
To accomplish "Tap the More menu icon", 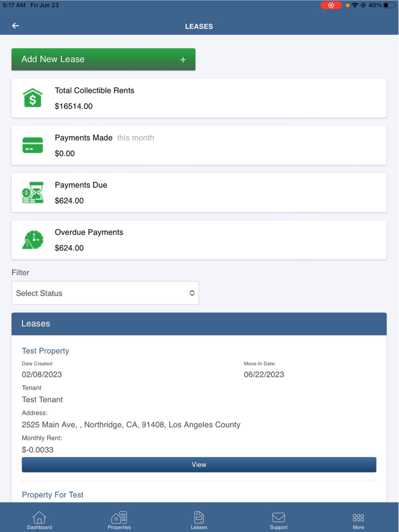I will click(x=359, y=517).
